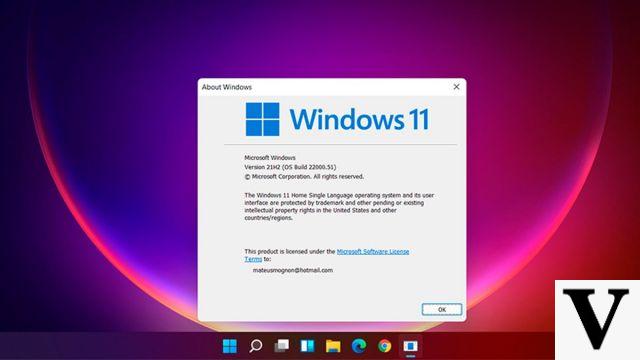Open the Microsoft Software License Terms link
This screenshot has height=360, width=640.
click(x=373, y=251)
